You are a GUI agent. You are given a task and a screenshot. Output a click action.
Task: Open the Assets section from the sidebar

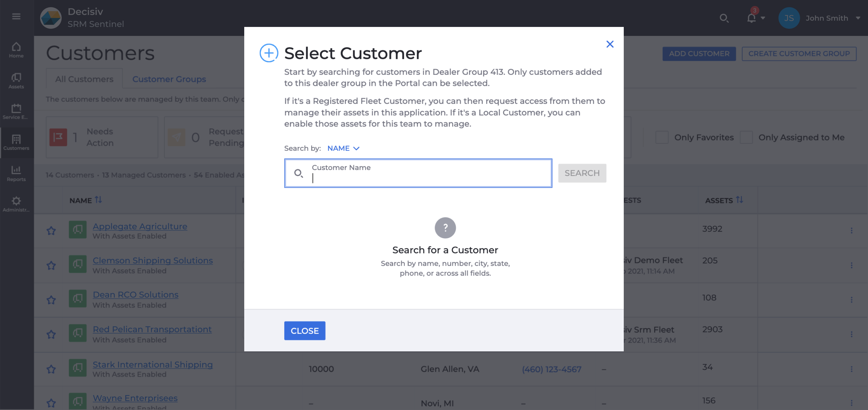click(x=16, y=81)
